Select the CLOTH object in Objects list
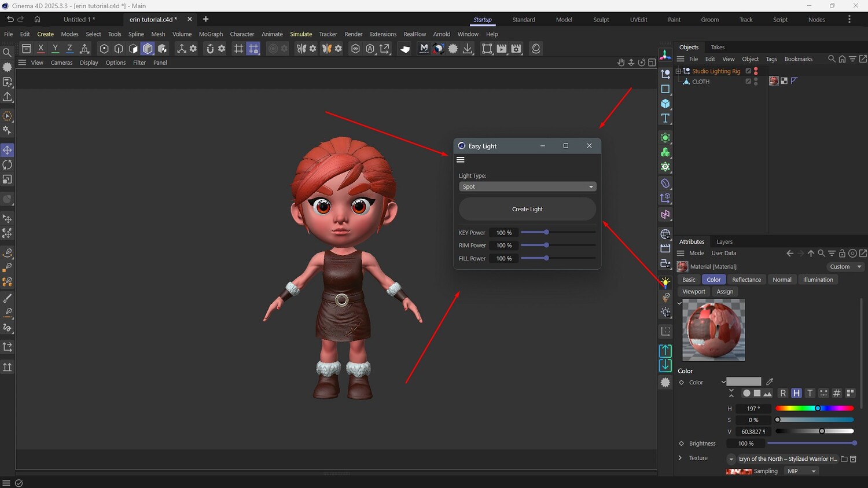This screenshot has height=488, width=868. [701, 82]
